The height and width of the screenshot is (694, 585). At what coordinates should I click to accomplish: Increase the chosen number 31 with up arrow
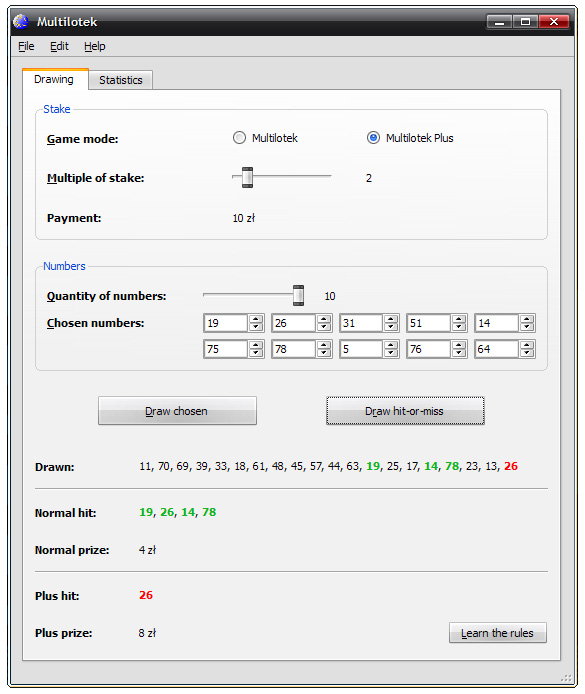[x=391, y=319]
